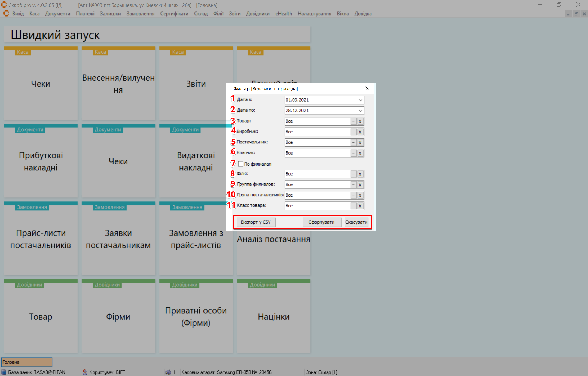The width and height of the screenshot is (588, 376).
Task: Open the Постачальник selection (...) button
Action: tap(353, 142)
